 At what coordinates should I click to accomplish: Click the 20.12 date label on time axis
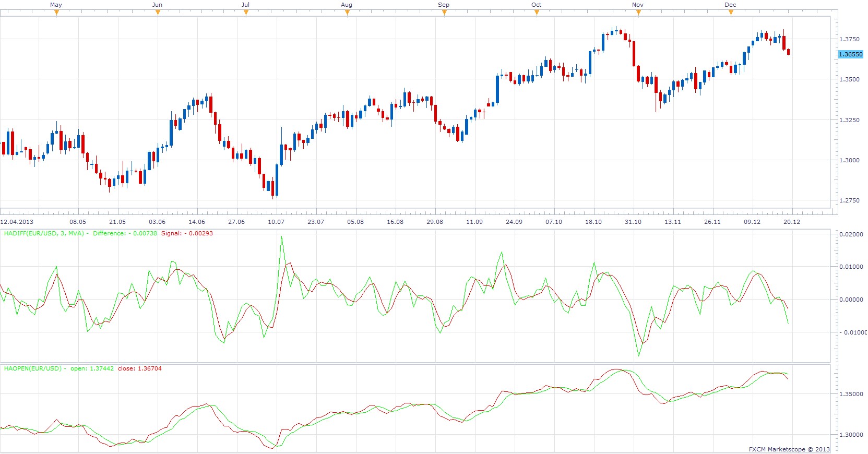[792, 222]
